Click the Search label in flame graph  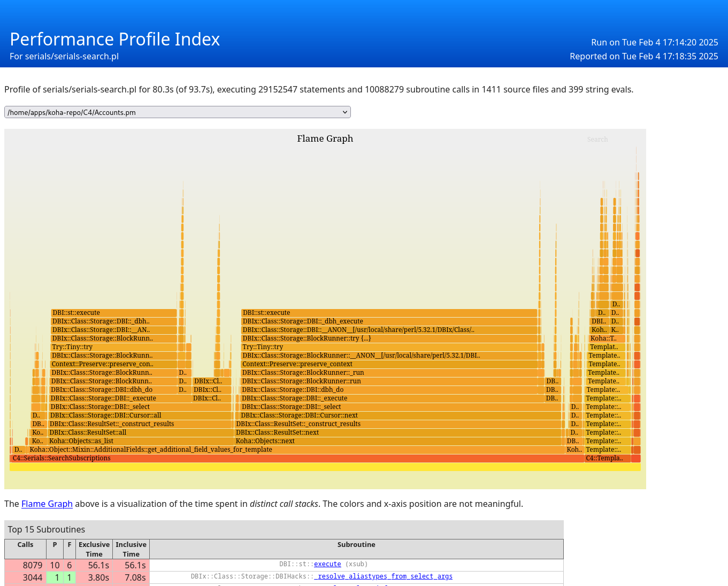(x=597, y=140)
